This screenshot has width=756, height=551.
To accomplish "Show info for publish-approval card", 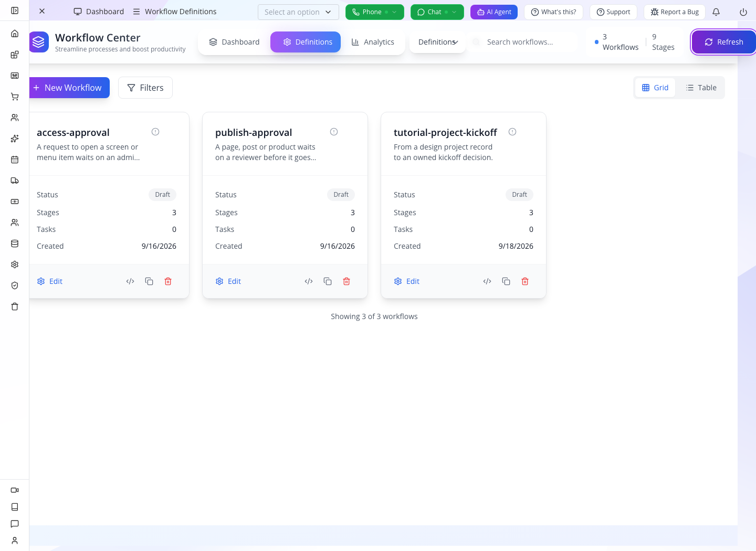I will click(334, 132).
